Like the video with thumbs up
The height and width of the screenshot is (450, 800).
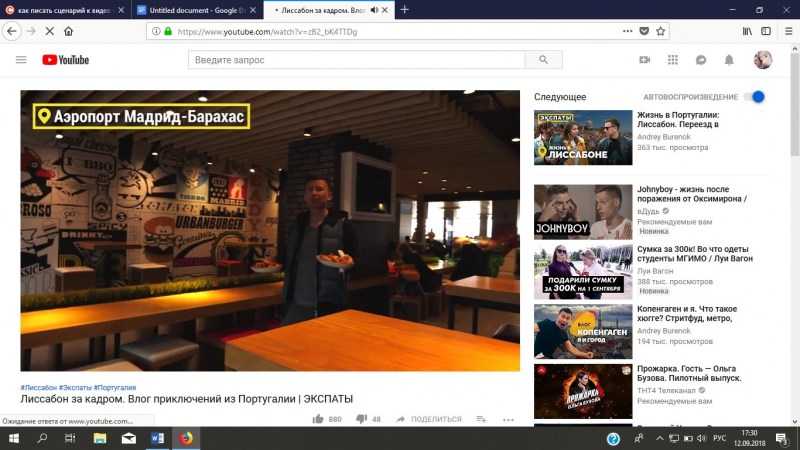coord(318,419)
